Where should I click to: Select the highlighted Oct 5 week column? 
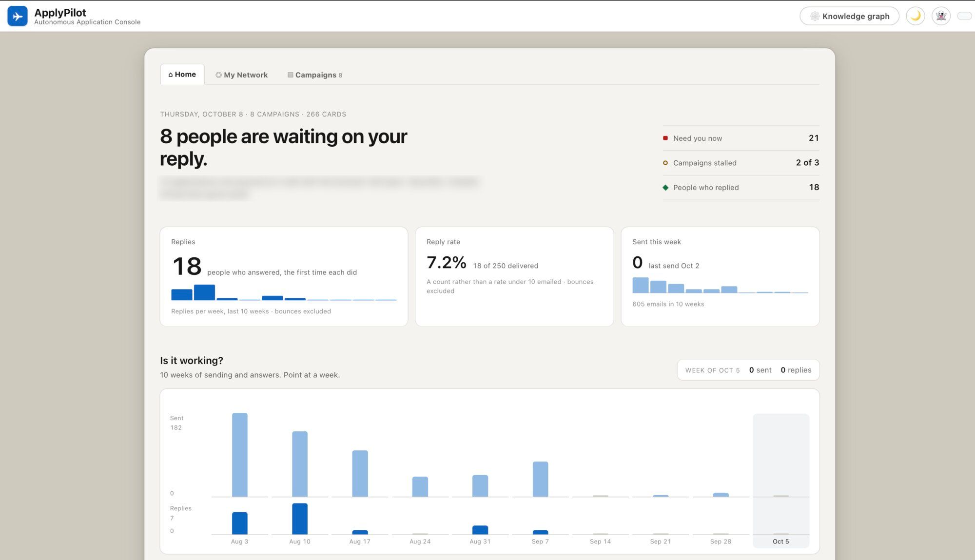coord(781,481)
